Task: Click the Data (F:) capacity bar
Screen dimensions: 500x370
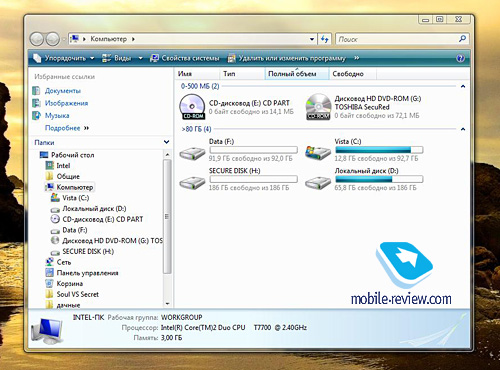Action: pos(253,150)
